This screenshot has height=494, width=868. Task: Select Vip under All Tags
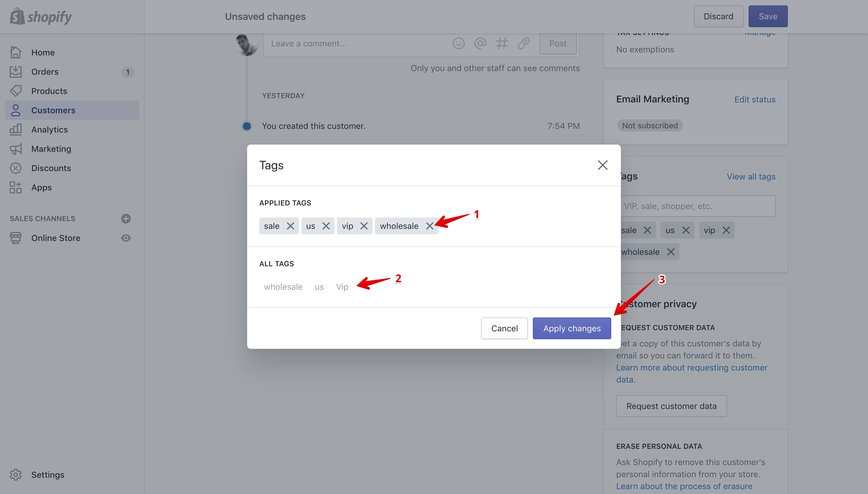click(x=342, y=287)
